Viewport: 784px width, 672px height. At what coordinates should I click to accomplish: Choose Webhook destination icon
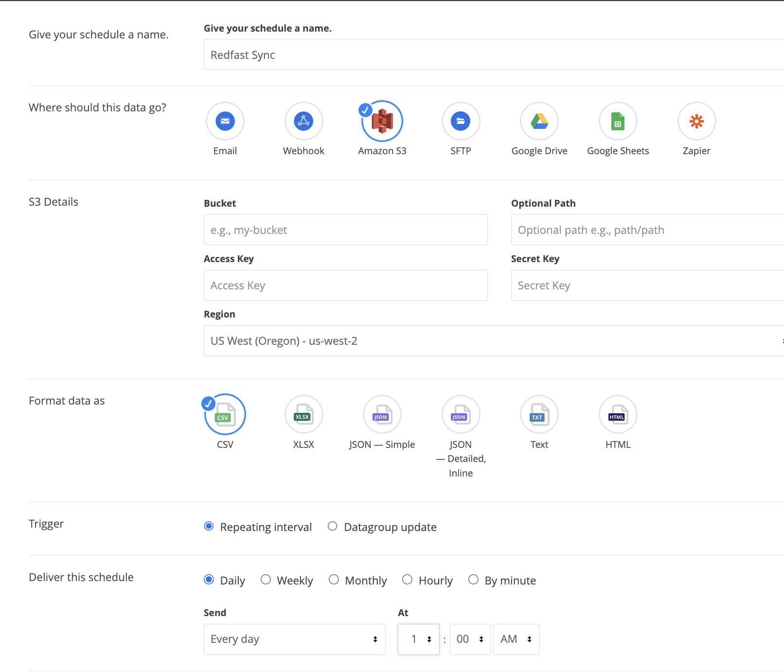303,121
